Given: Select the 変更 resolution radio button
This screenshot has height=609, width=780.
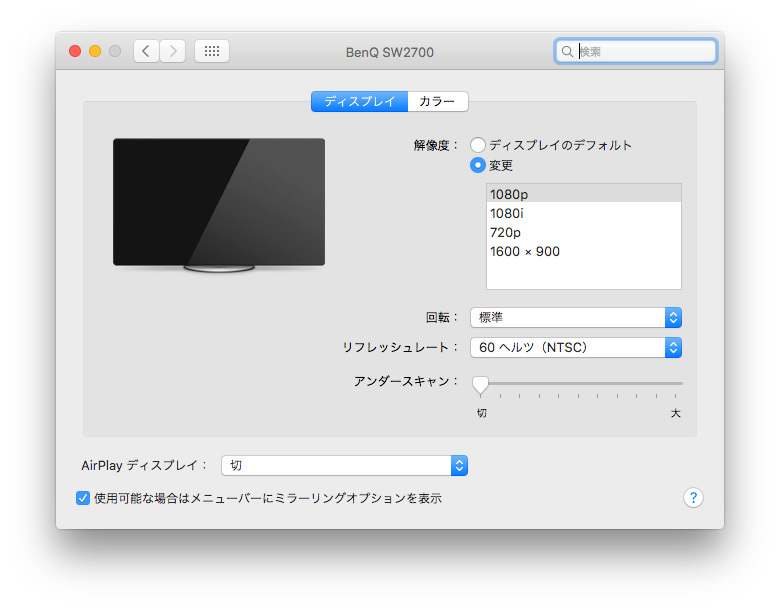Looking at the screenshot, I should pos(478,165).
